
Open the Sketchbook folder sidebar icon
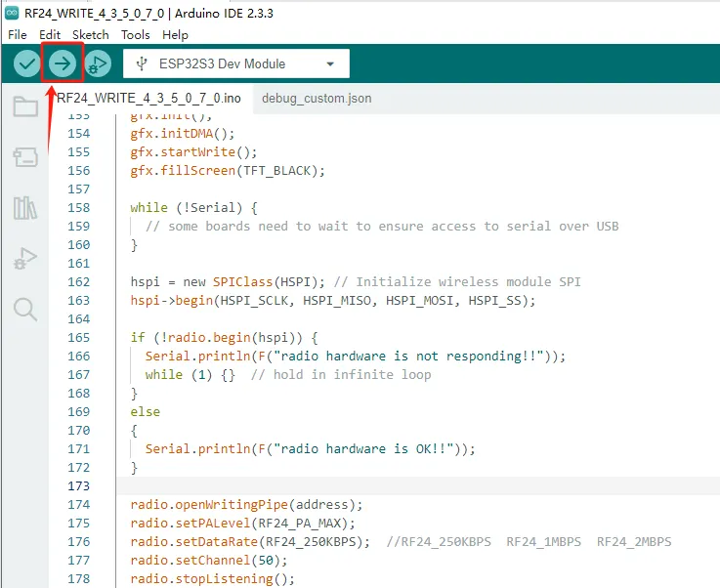pos(25,106)
